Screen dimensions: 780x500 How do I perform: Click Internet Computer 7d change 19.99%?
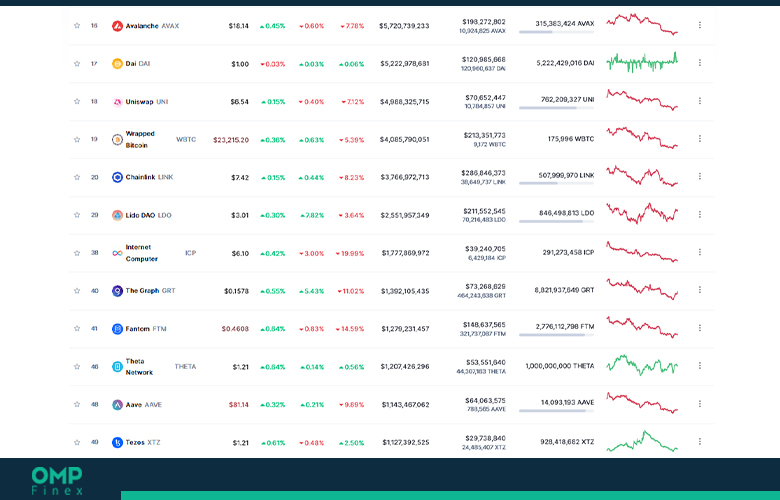350,253
